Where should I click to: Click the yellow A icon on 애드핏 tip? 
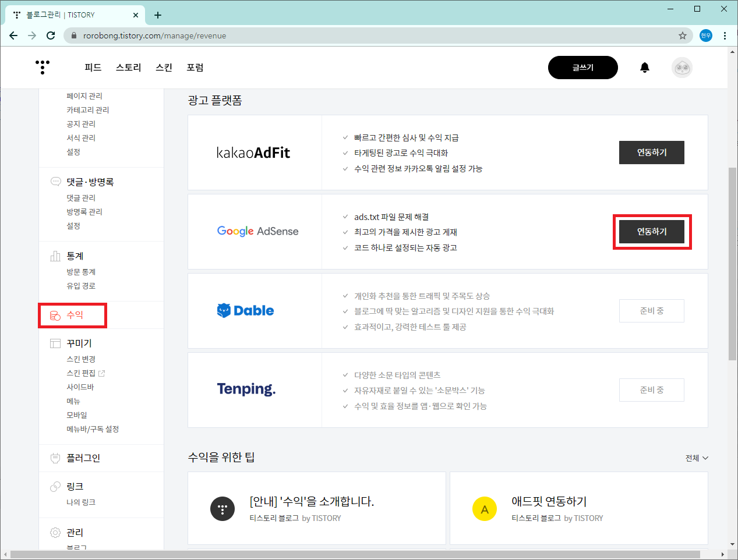485,509
